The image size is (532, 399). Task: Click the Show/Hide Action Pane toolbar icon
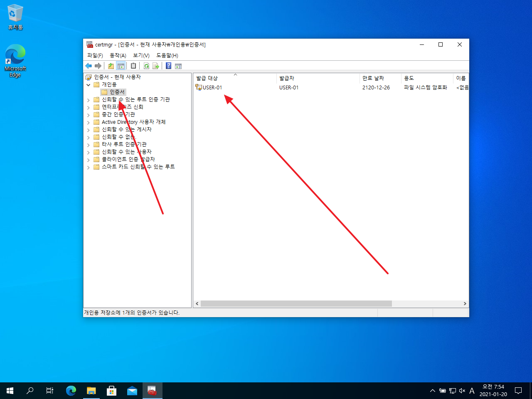(x=178, y=66)
